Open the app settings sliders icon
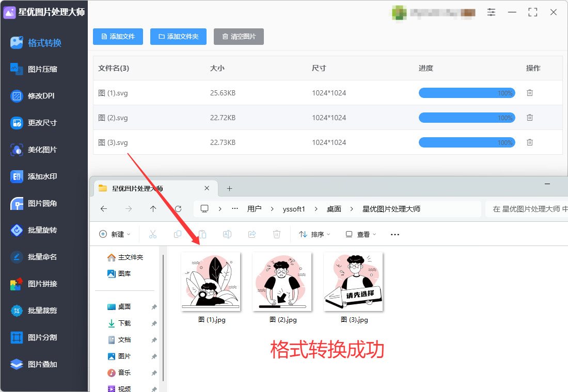The width and height of the screenshot is (568, 392). click(x=491, y=12)
